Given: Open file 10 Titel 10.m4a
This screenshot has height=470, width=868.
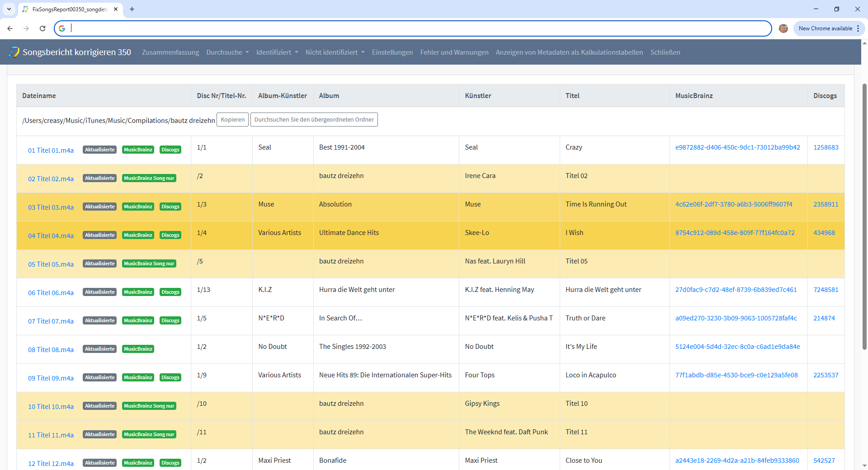Looking at the screenshot, I should 51,407.
